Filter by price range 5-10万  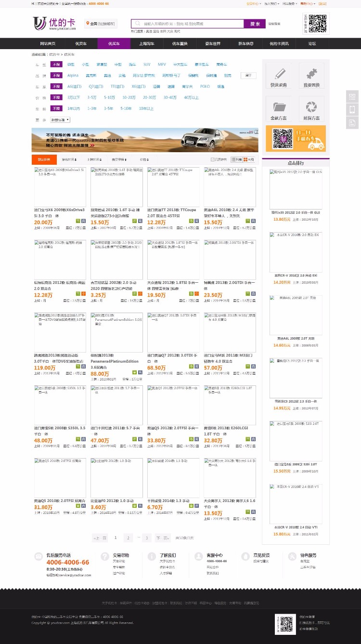point(109,97)
